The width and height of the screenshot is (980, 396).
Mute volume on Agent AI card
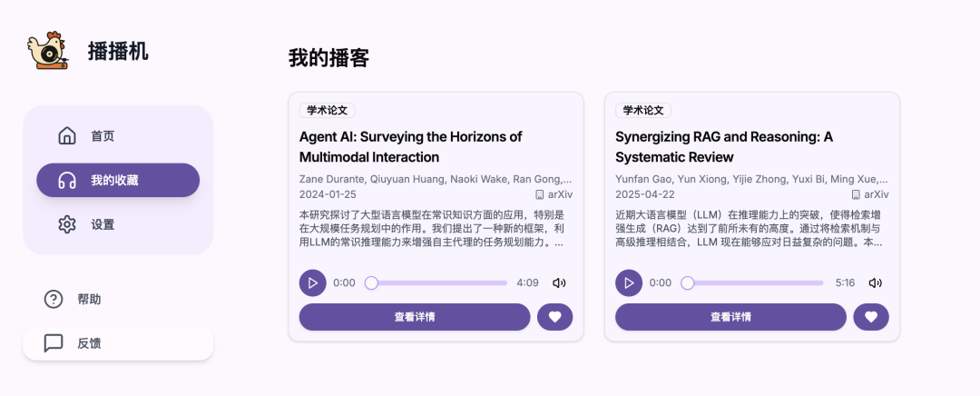coord(559,282)
